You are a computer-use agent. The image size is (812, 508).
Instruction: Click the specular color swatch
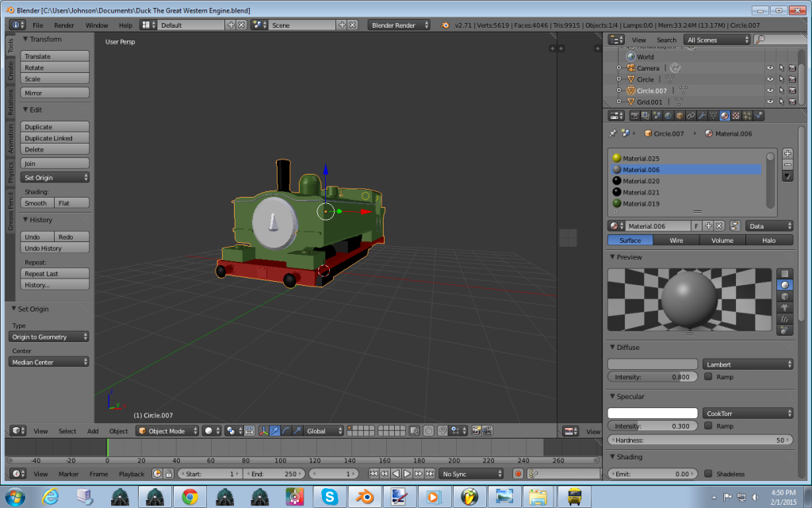pyautogui.click(x=653, y=414)
